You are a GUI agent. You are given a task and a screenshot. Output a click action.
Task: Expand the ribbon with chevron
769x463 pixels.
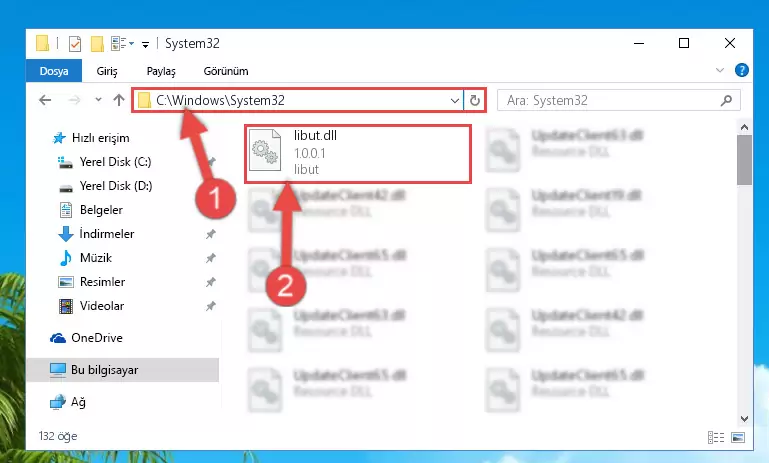(719, 71)
